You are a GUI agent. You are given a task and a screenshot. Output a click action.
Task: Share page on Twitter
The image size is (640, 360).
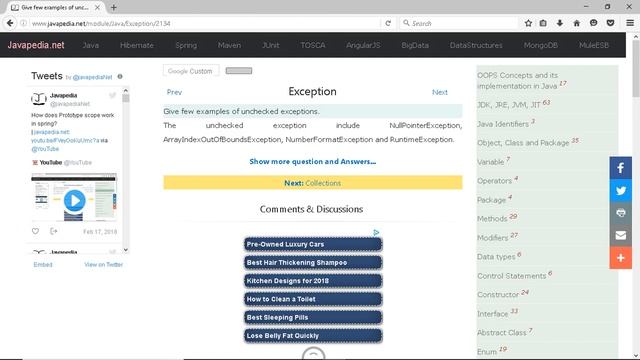[x=620, y=190]
